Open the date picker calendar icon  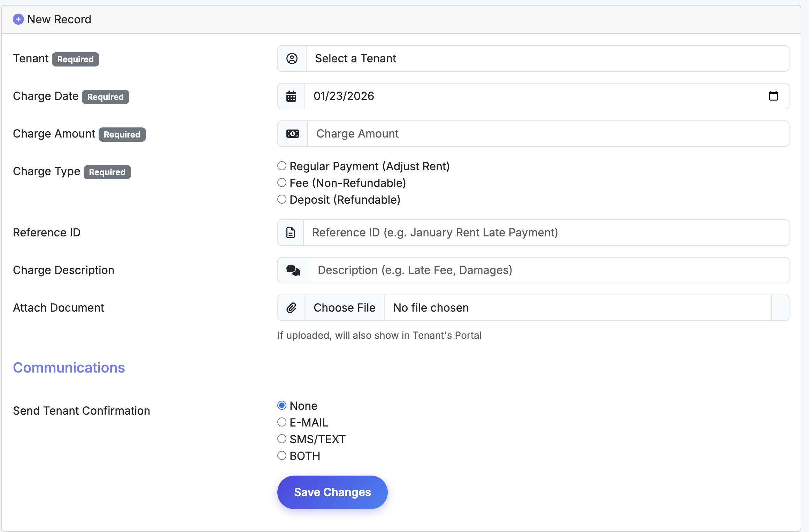[773, 96]
